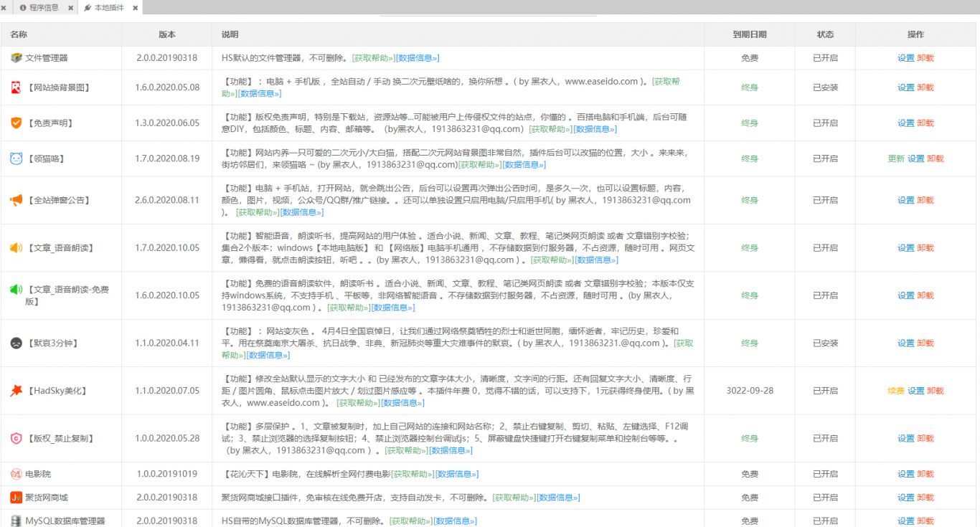The width and height of the screenshot is (980, 527).
Task: Click the 状态 column header
Action: [825, 34]
